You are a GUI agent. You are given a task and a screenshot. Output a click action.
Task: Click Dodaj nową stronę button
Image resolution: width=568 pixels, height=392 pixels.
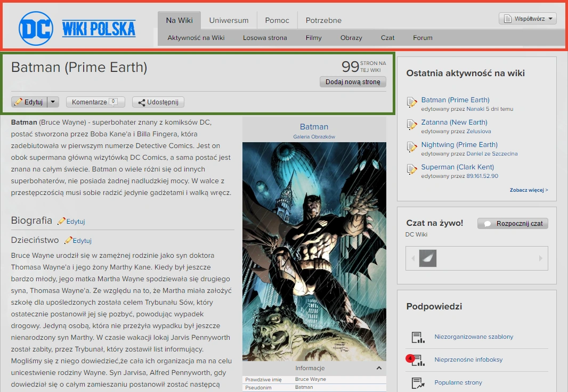click(353, 82)
